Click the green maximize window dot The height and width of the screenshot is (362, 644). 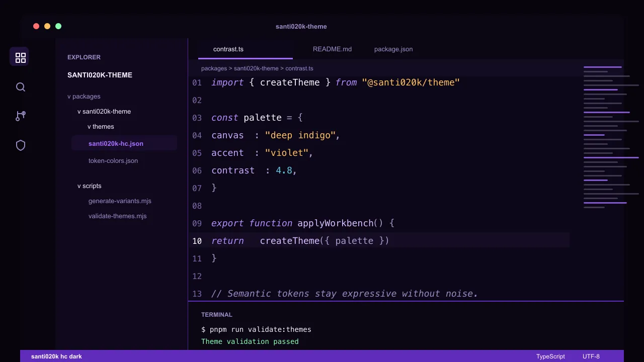pos(58,26)
